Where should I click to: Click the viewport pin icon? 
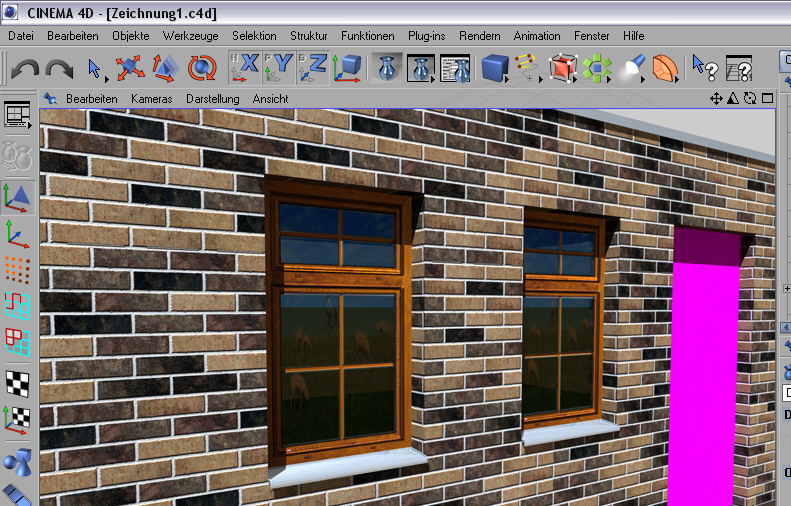click(x=49, y=98)
